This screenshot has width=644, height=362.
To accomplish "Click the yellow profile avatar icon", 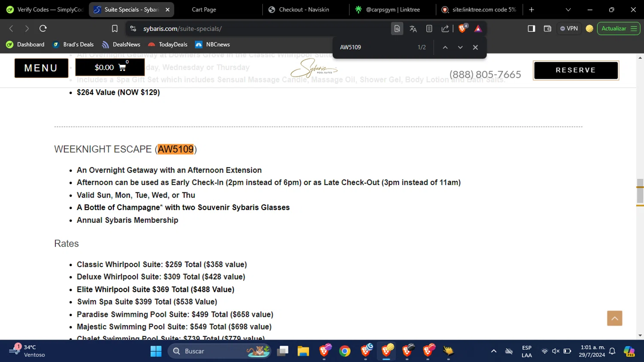I will [589, 28].
